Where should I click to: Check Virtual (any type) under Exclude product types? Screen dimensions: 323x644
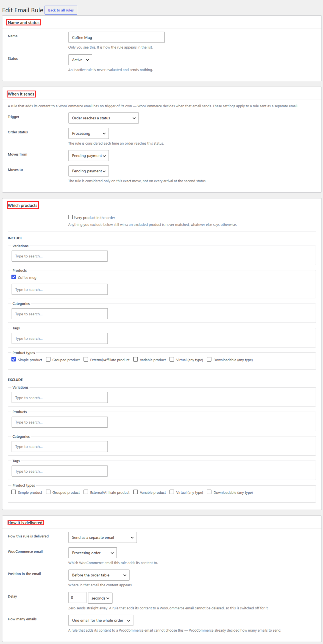click(172, 492)
